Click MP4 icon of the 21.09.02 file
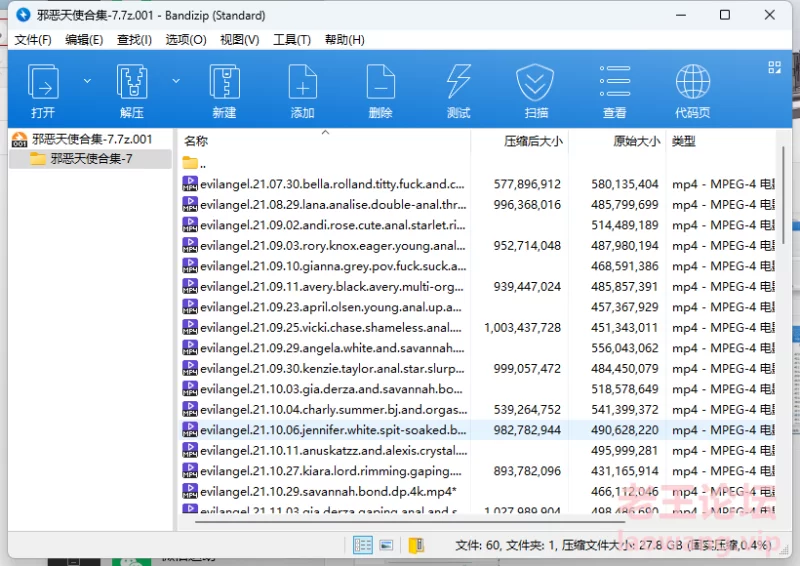 pyautogui.click(x=190, y=225)
